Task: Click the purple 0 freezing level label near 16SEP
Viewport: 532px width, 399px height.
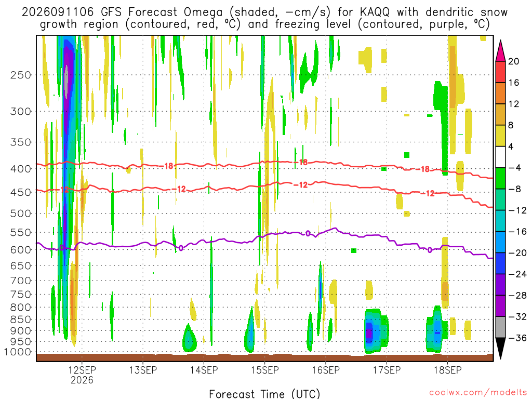Action: 308,233
